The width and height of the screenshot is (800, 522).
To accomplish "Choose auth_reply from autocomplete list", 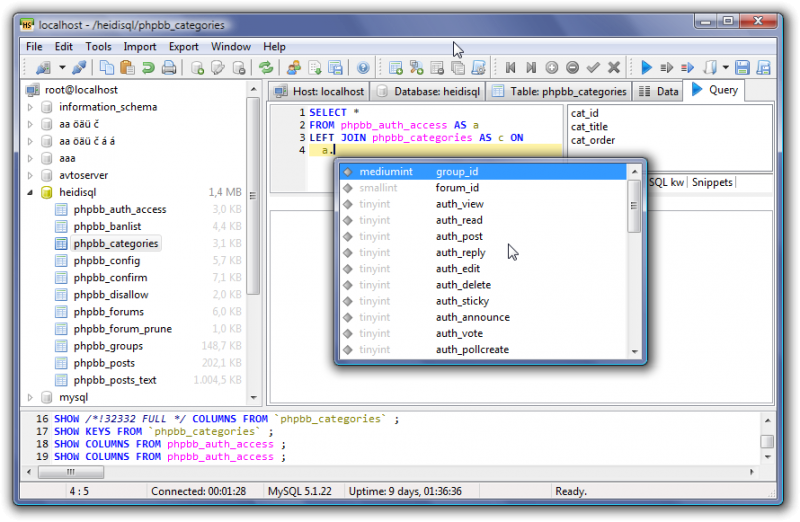I will [483, 253].
